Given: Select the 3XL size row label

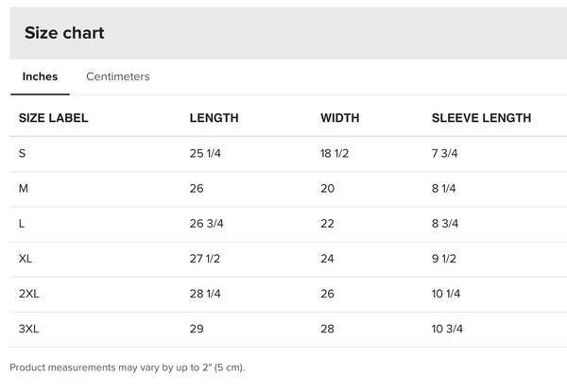Looking at the screenshot, I should click(x=29, y=329).
